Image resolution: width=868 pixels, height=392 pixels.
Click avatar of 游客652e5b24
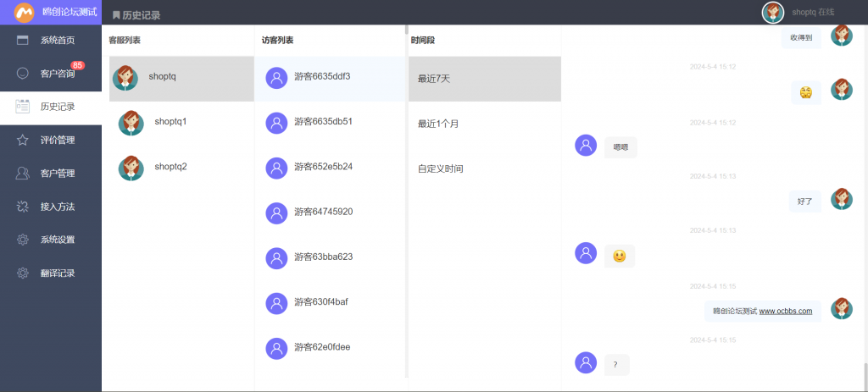click(277, 168)
